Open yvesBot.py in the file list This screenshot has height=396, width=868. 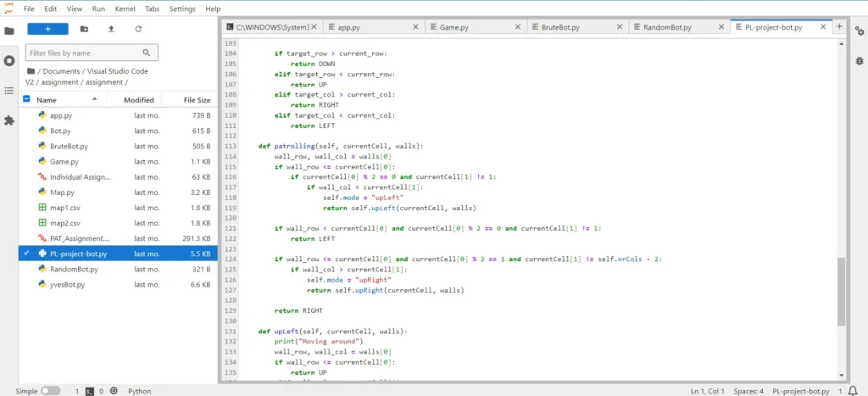coord(67,284)
